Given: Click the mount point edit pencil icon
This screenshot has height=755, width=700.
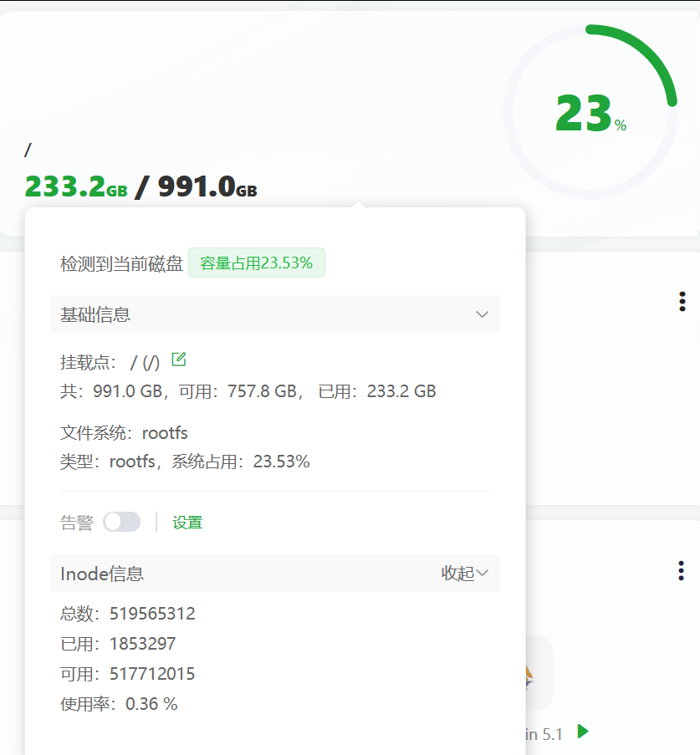Looking at the screenshot, I should [x=178, y=359].
